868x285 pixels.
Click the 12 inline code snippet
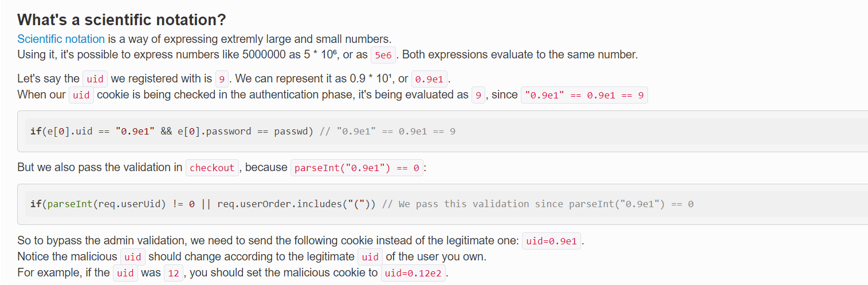coord(173,273)
